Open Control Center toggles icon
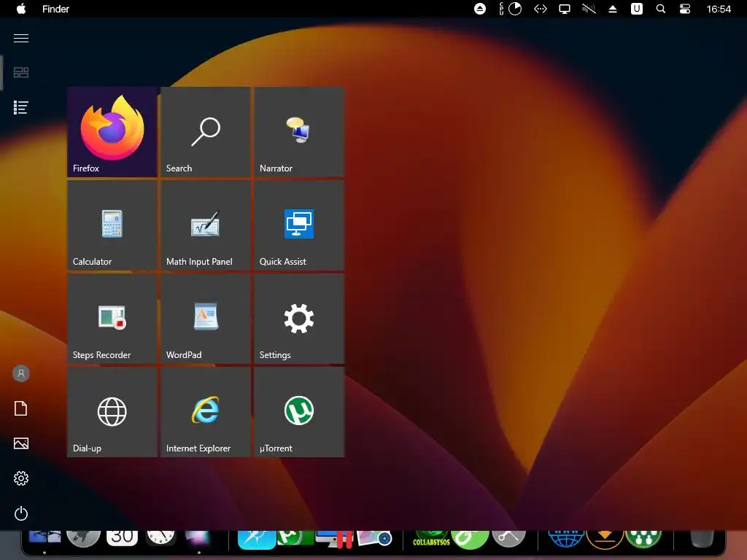The width and height of the screenshot is (747, 560). [684, 9]
